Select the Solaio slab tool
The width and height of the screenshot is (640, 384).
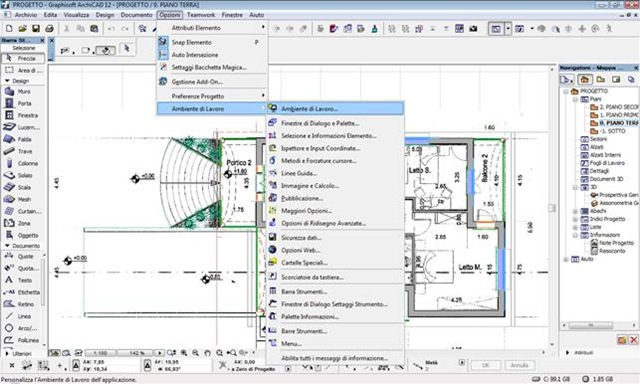pyautogui.click(x=23, y=175)
